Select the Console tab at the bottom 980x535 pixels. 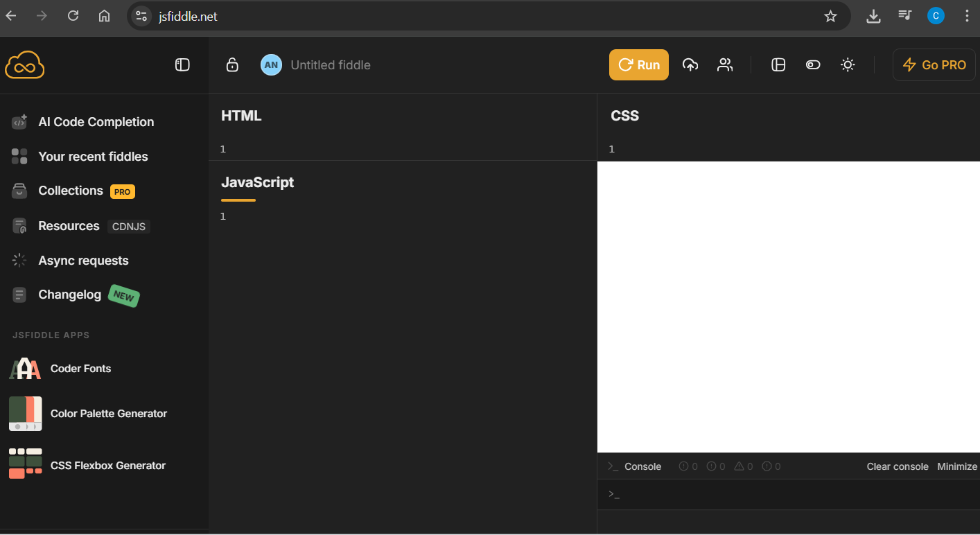pos(643,466)
